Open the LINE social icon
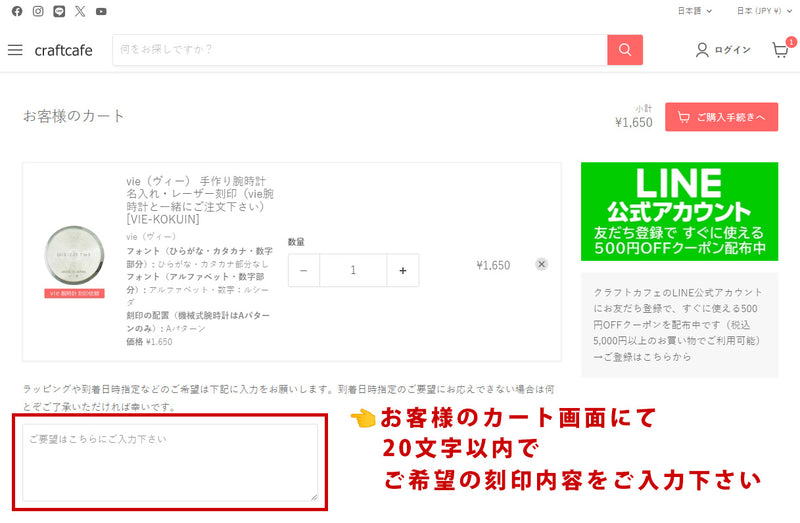This screenshot has height=523, width=800. pos(59,11)
